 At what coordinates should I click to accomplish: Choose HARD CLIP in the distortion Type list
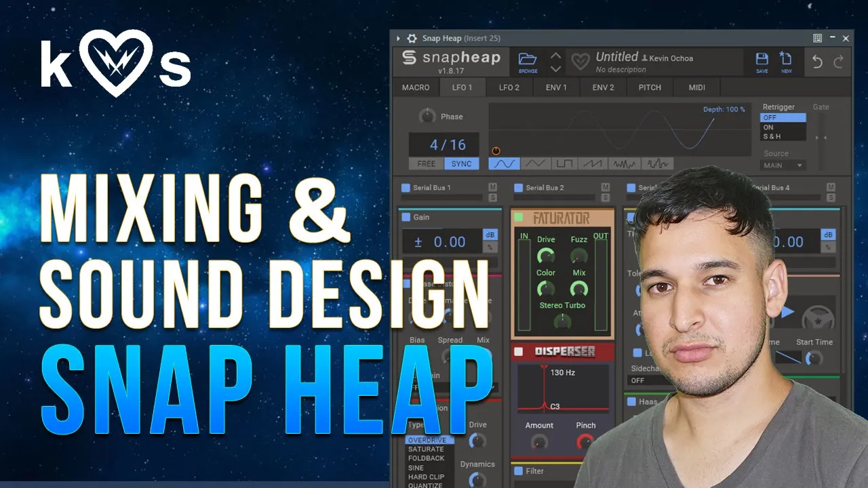(427, 476)
